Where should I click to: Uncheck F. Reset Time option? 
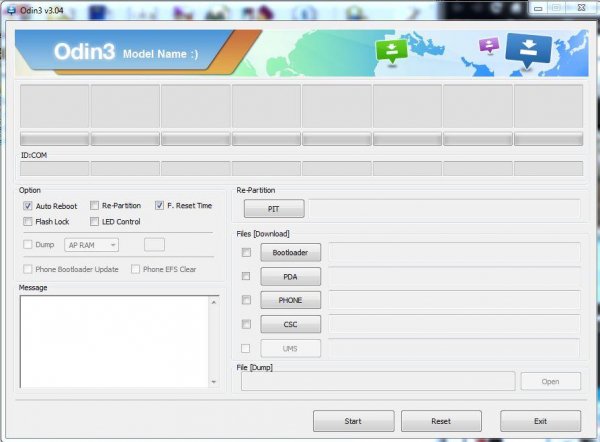[x=159, y=206]
